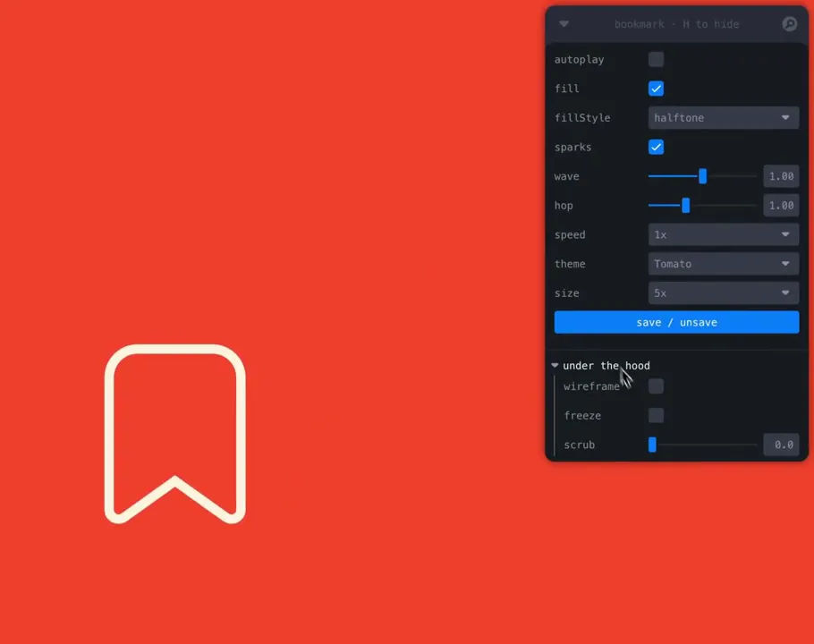The image size is (814, 644).
Task: Enable the autoplay checkbox
Action: [x=656, y=59]
